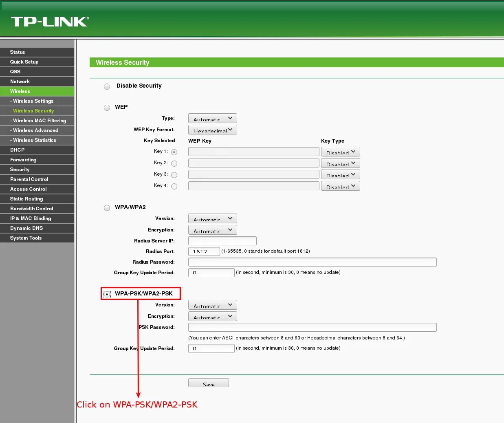The image size is (504, 423).
Task: Open the WEP Type dropdown
Action: tap(213, 118)
